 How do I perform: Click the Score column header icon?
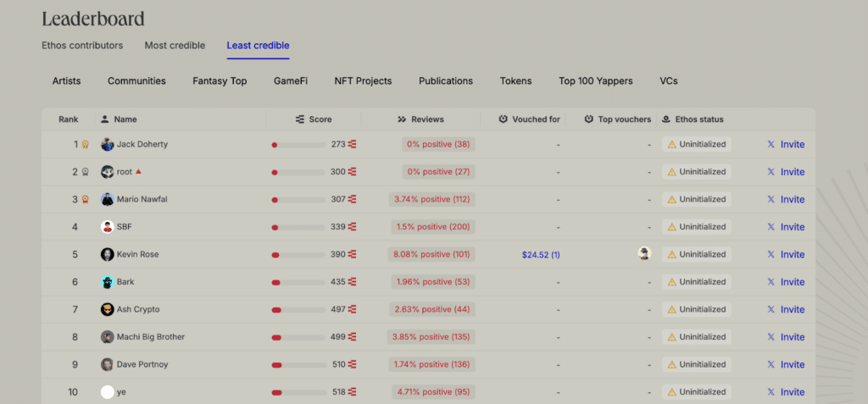tap(300, 119)
